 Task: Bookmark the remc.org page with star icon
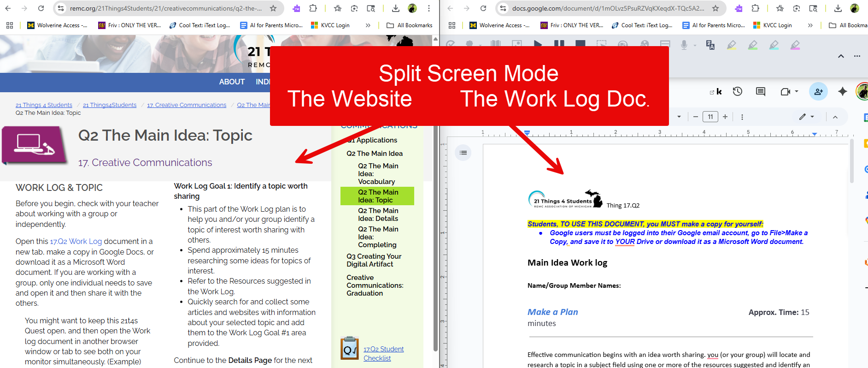273,8
